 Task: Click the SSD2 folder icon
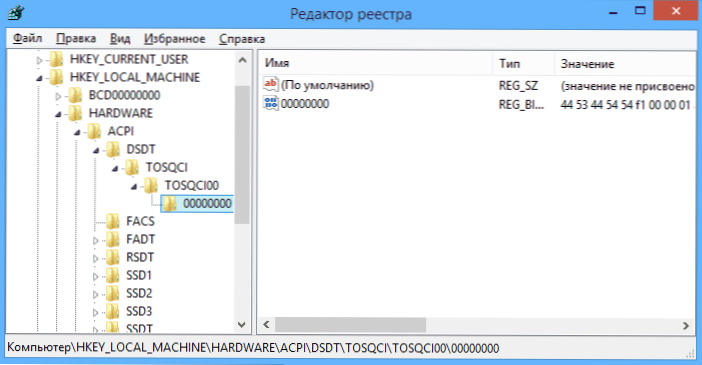click(113, 293)
